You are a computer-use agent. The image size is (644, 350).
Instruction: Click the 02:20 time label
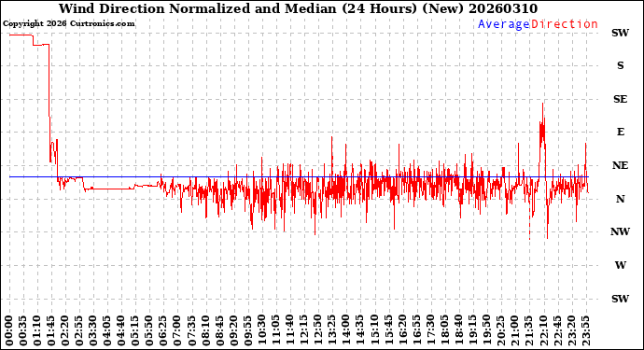point(65,331)
